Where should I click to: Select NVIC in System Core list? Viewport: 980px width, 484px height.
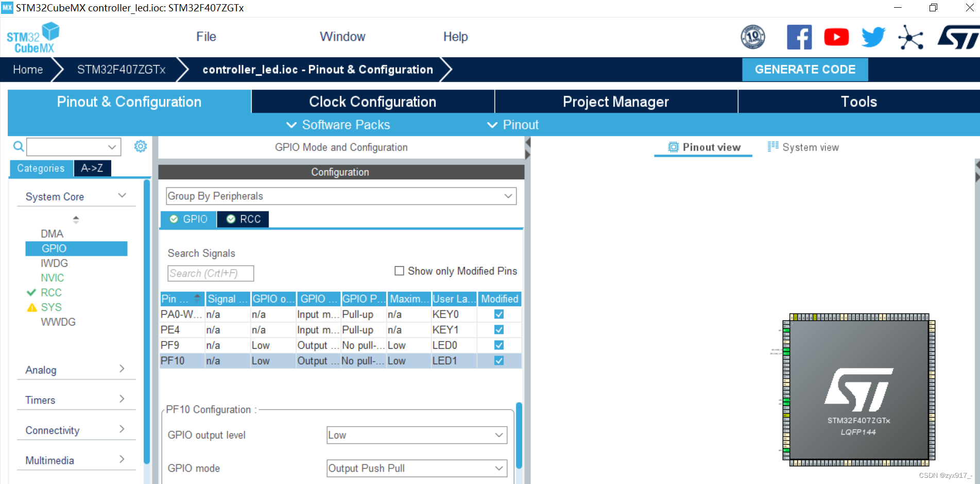click(x=53, y=278)
